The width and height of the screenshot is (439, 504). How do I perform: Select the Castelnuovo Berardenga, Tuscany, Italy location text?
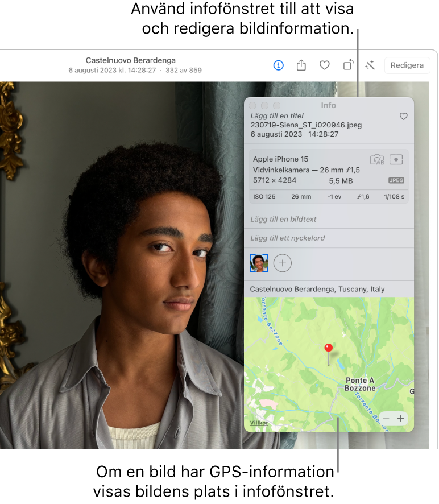coord(317,289)
